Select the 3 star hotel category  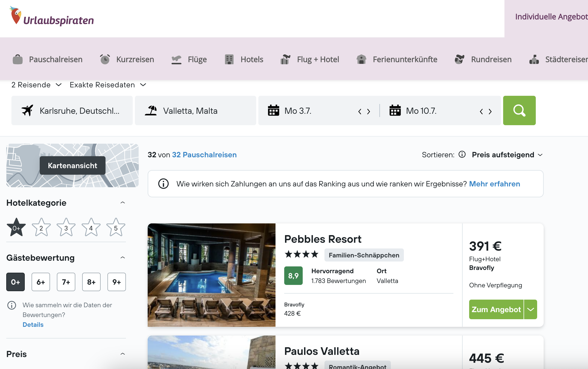click(x=66, y=227)
